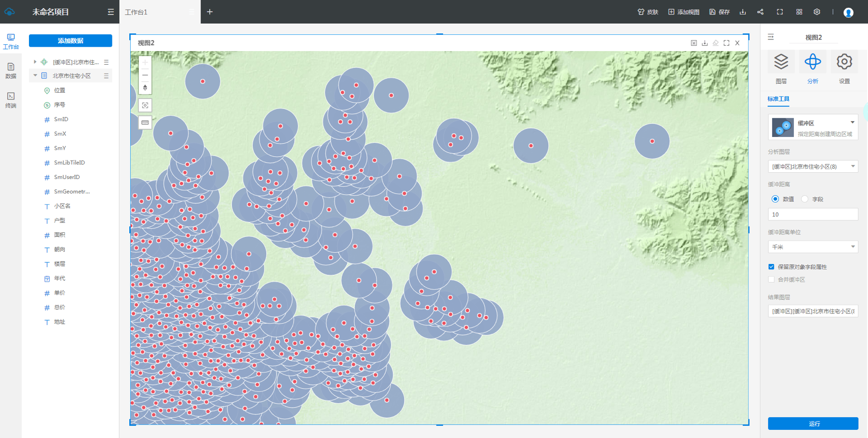868x438 pixels.
Task: Select the 字段 radio button
Action: coord(805,199)
